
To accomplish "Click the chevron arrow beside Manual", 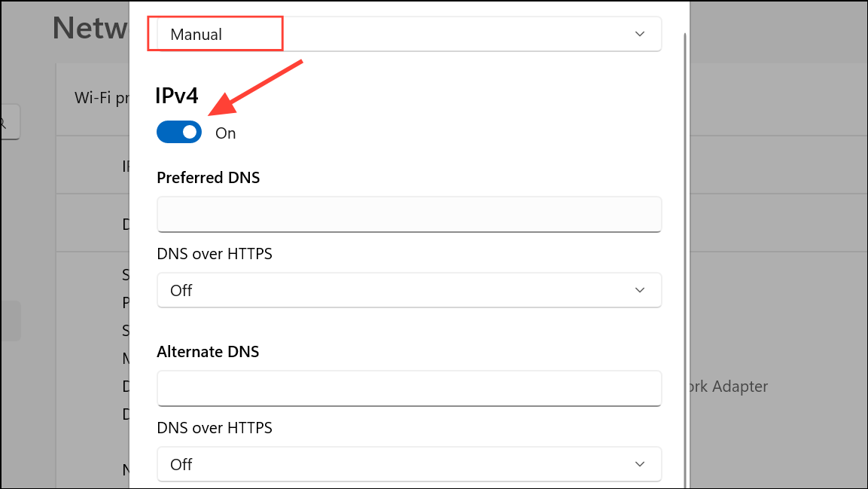I will click(x=639, y=35).
